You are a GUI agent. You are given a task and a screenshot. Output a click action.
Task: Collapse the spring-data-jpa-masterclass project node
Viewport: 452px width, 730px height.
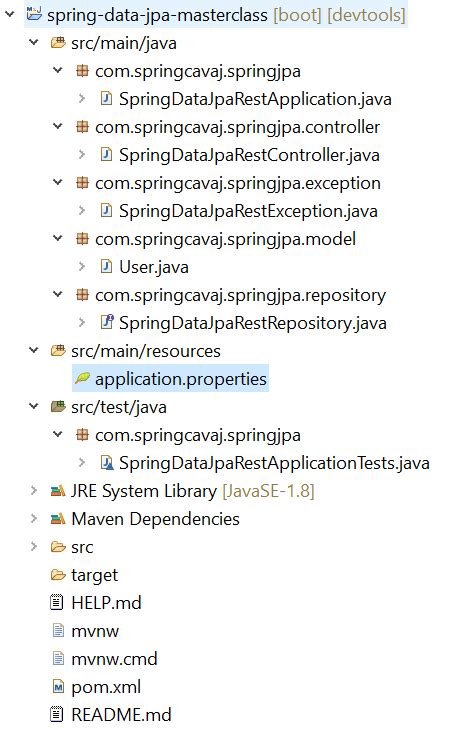[9, 14]
